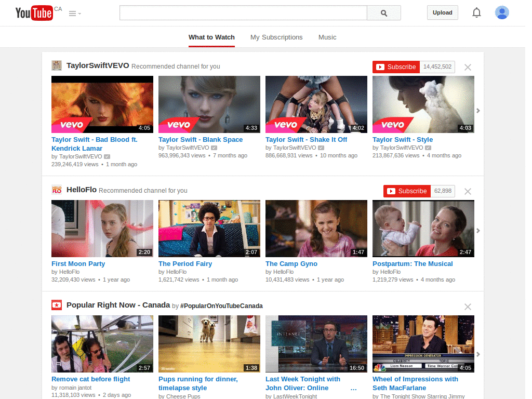Screen dimensions: 532x399
Task: Click HelloFlo subscriber count 62,898
Action: [443, 191]
